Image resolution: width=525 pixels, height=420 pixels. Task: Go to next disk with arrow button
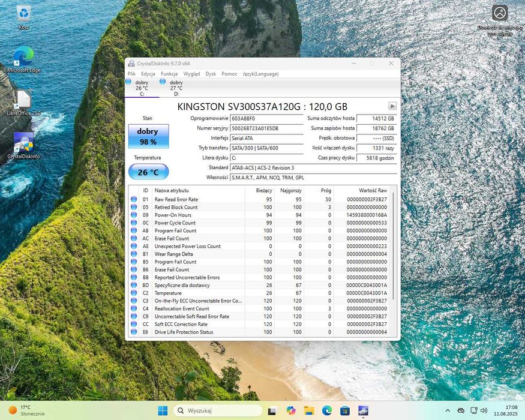pos(392,106)
